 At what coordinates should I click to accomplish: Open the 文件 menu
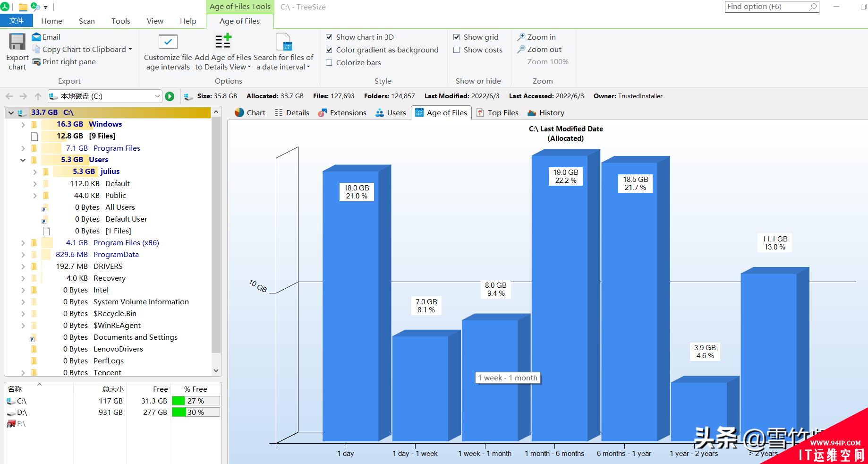pyautogui.click(x=17, y=20)
